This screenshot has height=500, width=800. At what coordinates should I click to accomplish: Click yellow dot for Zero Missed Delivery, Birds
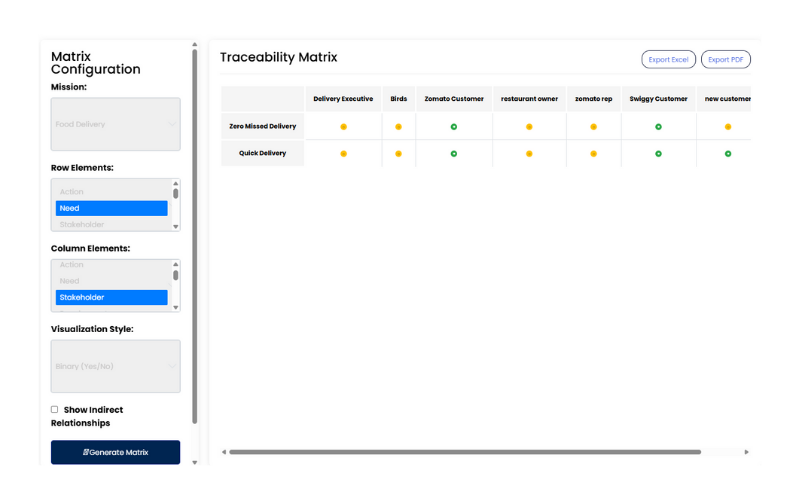(x=398, y=127)
